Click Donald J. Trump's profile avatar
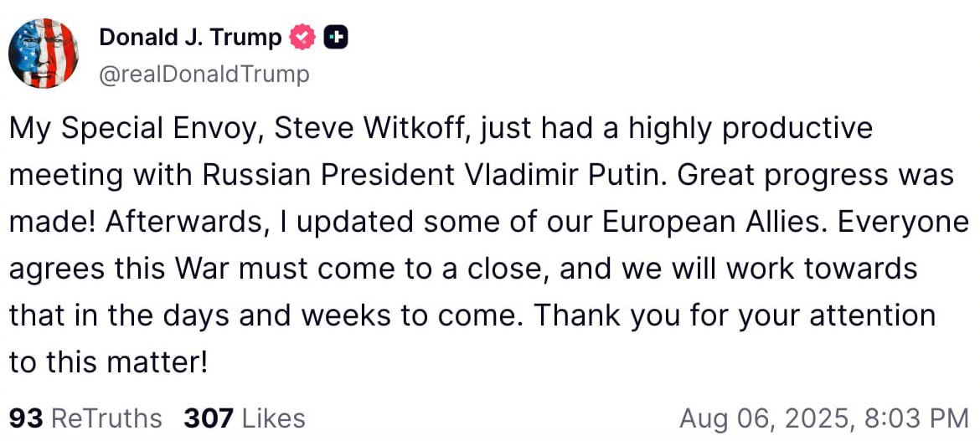The width and height of the screenshot is (980, 441). (44, 53)
